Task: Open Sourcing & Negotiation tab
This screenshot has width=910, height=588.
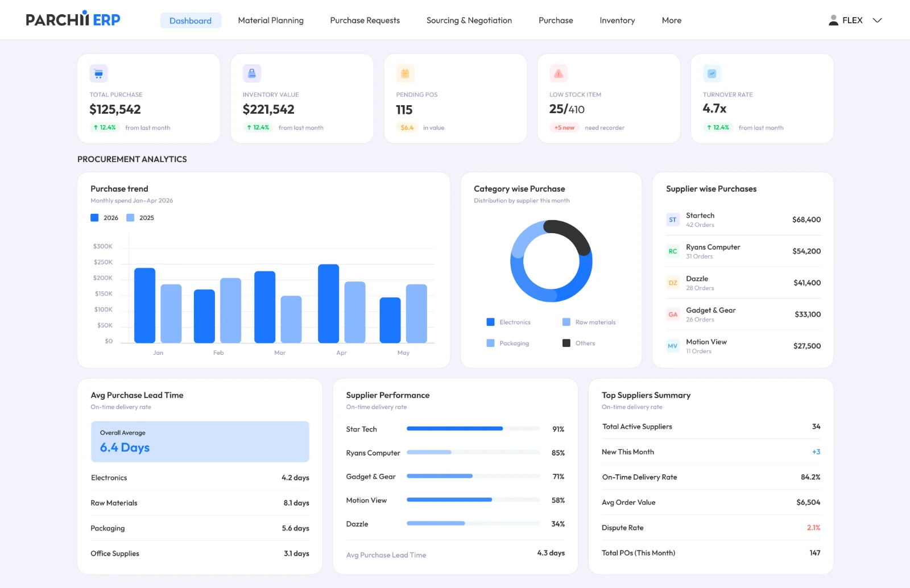Action: (x=469, y=20)
